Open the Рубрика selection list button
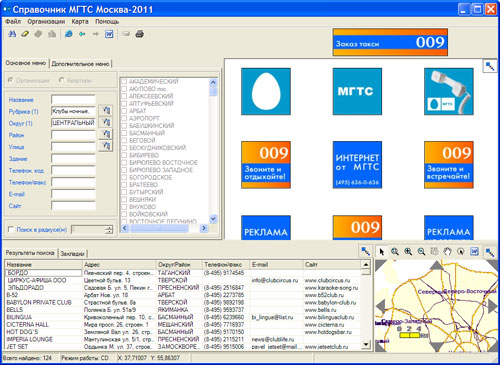The image size is (500, 365). point(106,111)
